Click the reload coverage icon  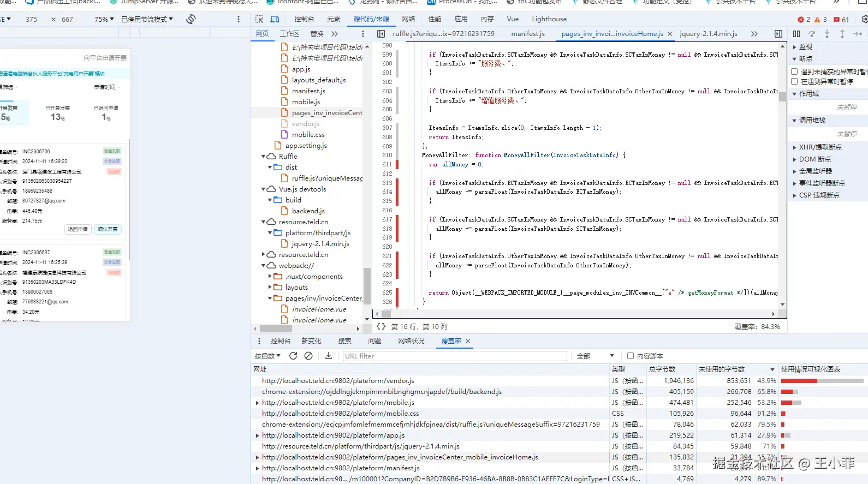pos(293,356)
